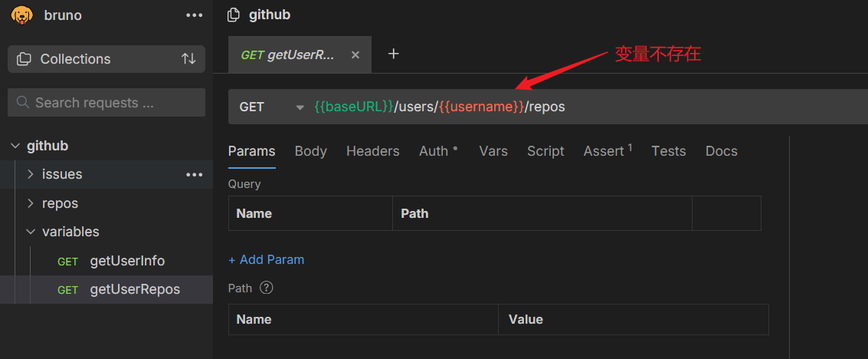Switch to the Script tab
The height and width of the screenshot is (359, 868).
point(545,151)
